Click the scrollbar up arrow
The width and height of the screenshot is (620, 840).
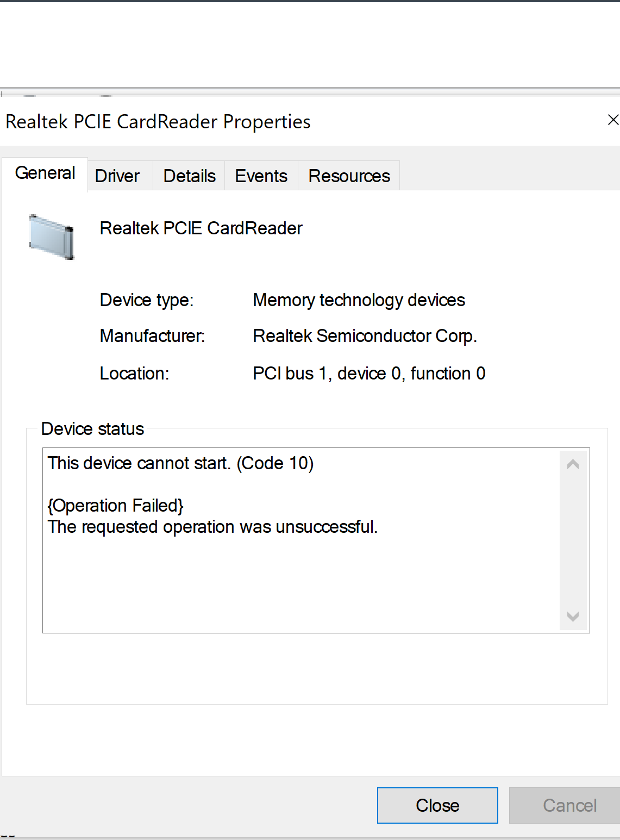[573, 463]
